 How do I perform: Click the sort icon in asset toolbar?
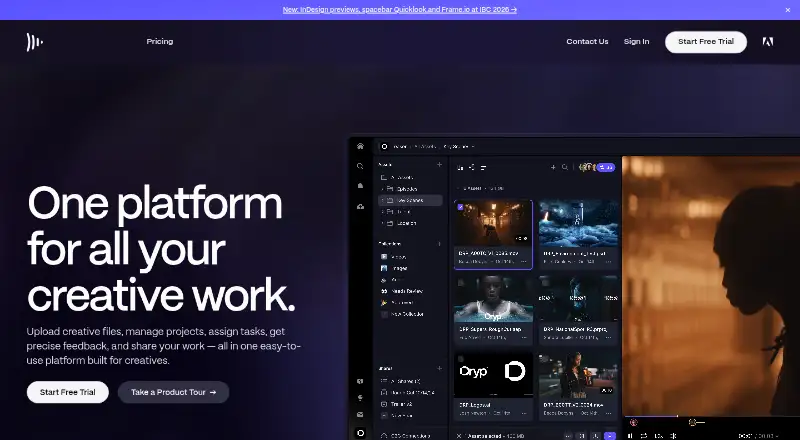click(x=472, y=167)
